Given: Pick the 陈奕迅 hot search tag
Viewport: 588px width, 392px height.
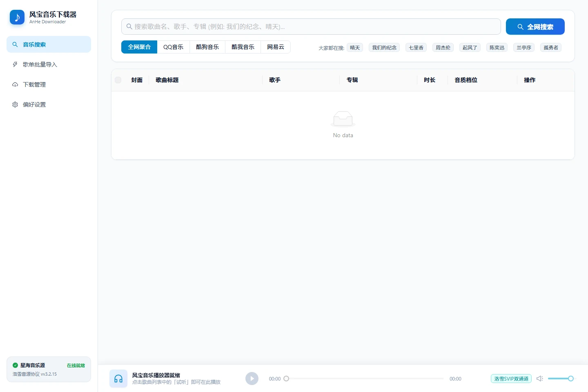Looking at the screenshot, I should (x=497, y=47).
